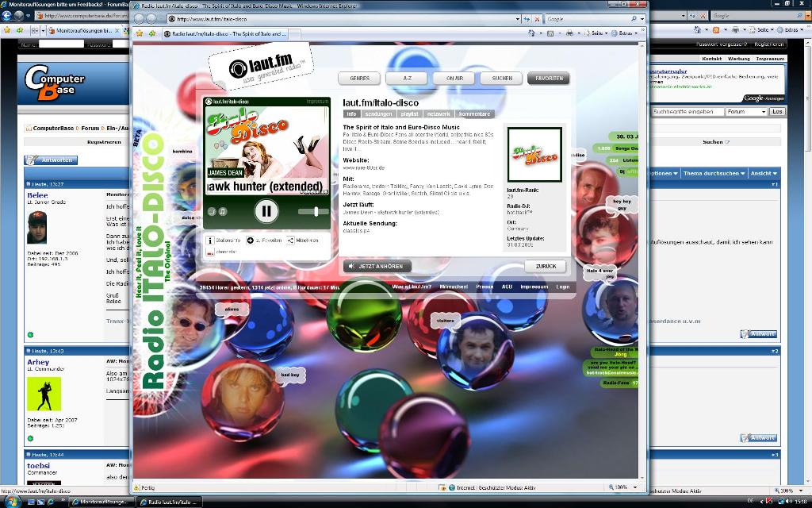Screen dimensions: 812x508
Task: Open the GENRES section
Action: 359,79
